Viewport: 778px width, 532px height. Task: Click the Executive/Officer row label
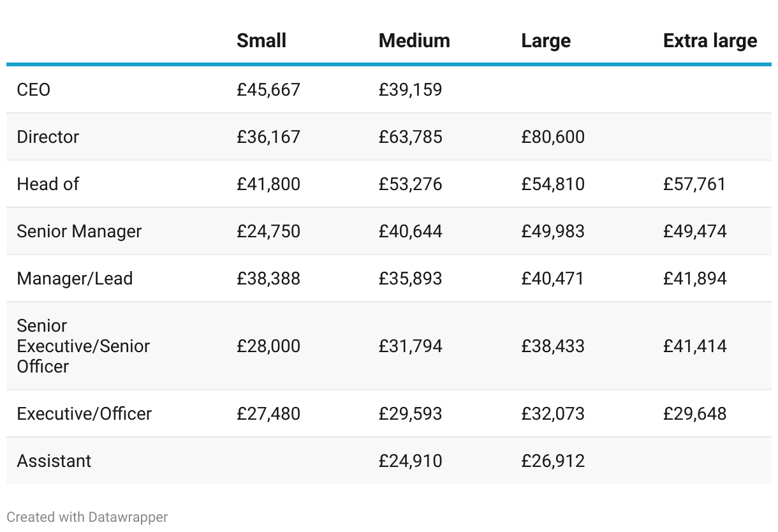click(84, 413)
